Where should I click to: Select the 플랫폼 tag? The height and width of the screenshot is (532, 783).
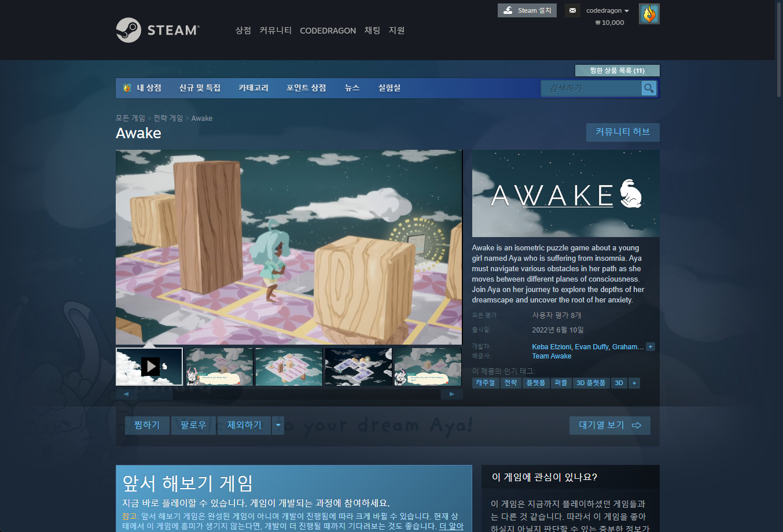(536, 383)
